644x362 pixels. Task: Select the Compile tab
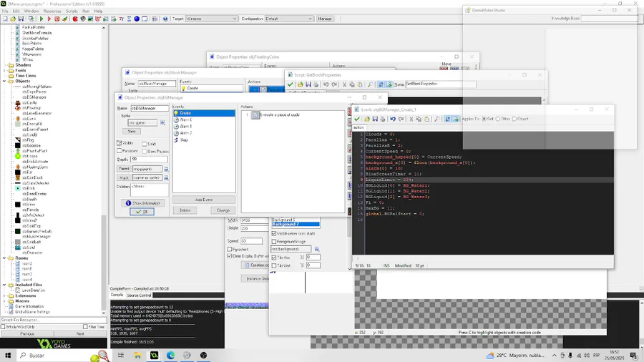tap(117, 295)
